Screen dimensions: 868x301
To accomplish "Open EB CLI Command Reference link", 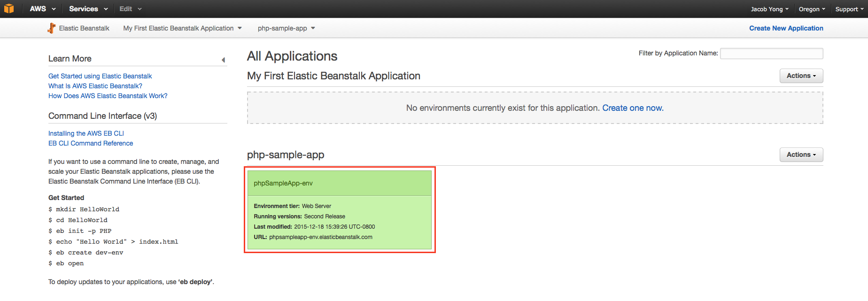I will click(91, 143).
